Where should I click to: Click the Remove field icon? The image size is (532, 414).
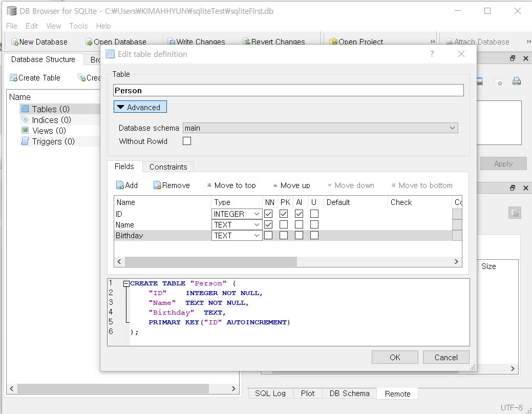[157, 185]
